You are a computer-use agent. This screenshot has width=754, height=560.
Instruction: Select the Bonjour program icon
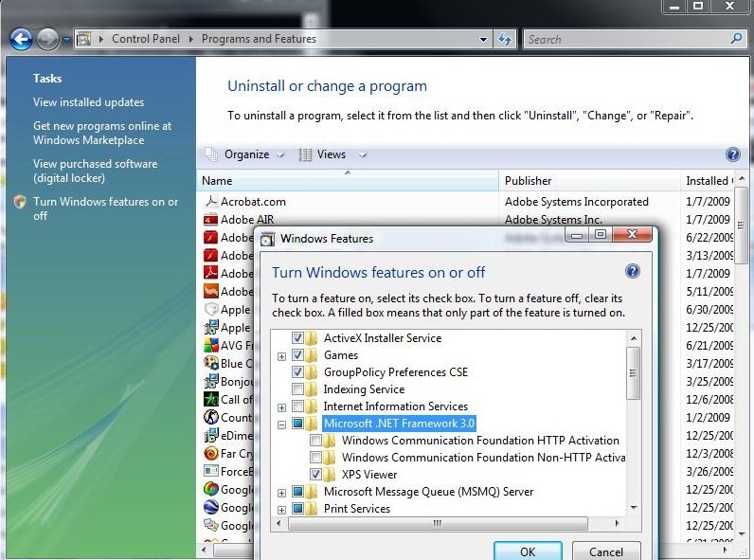click(x=210, y=382)
